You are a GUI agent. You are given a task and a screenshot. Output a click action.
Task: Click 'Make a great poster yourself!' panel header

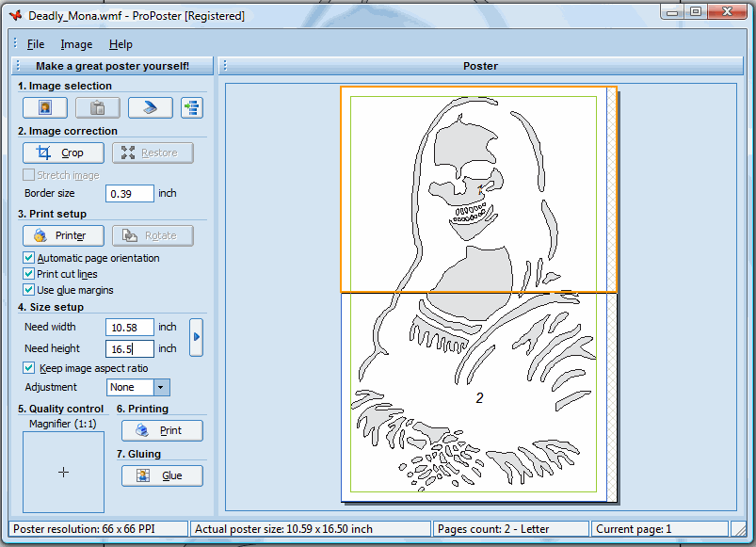112,66
